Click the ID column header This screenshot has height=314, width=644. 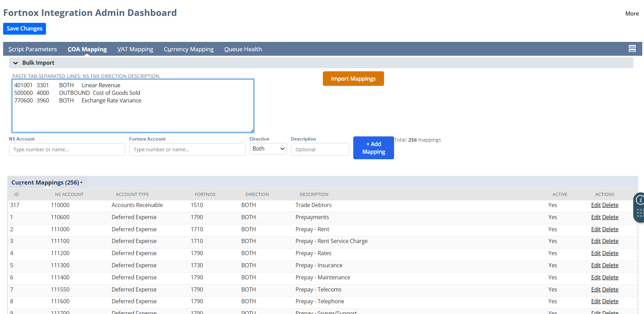point(16,194)
